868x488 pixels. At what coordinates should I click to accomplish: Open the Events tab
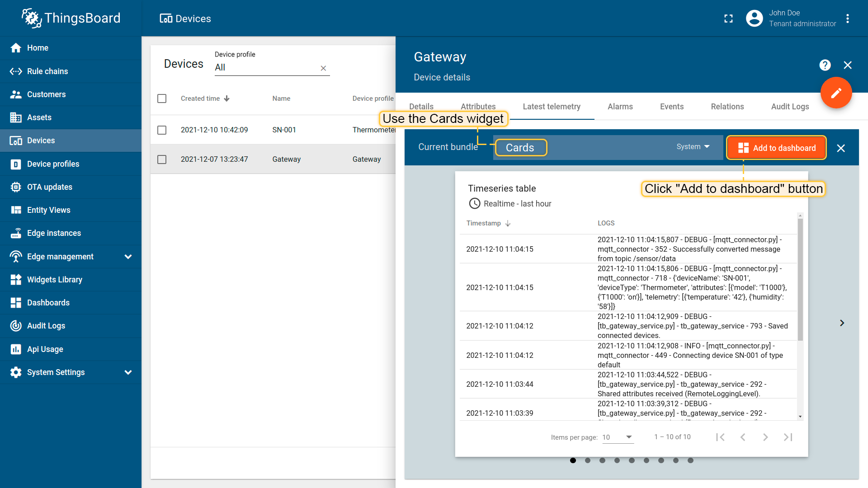[x=672, y=107]
